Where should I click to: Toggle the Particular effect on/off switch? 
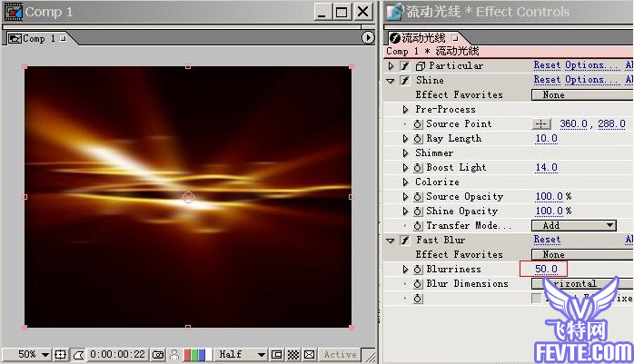[x=405, y=65]
